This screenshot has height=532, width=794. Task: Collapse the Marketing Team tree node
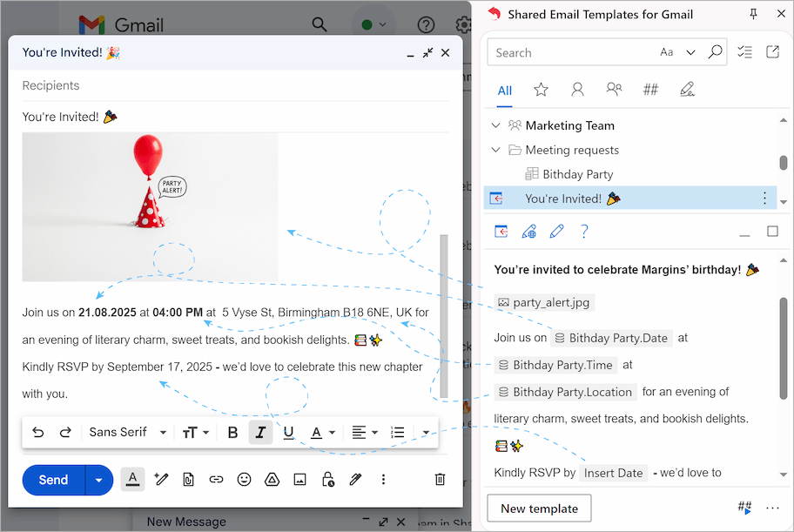point(495,125)
